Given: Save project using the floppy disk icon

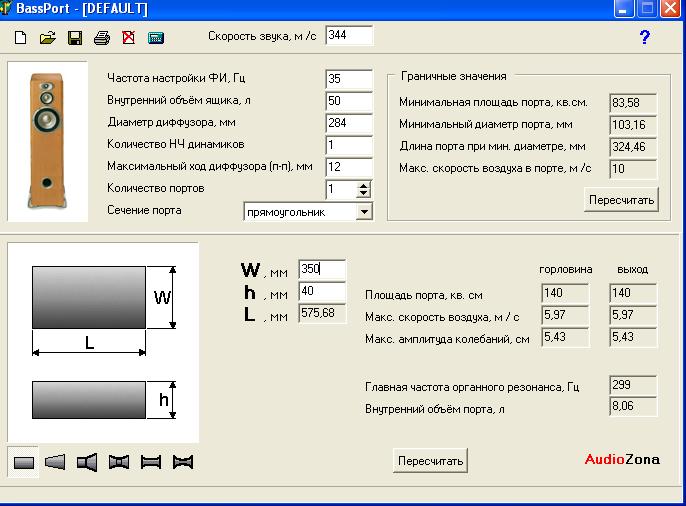Looking at the screenshot, I should pos(74,38).
